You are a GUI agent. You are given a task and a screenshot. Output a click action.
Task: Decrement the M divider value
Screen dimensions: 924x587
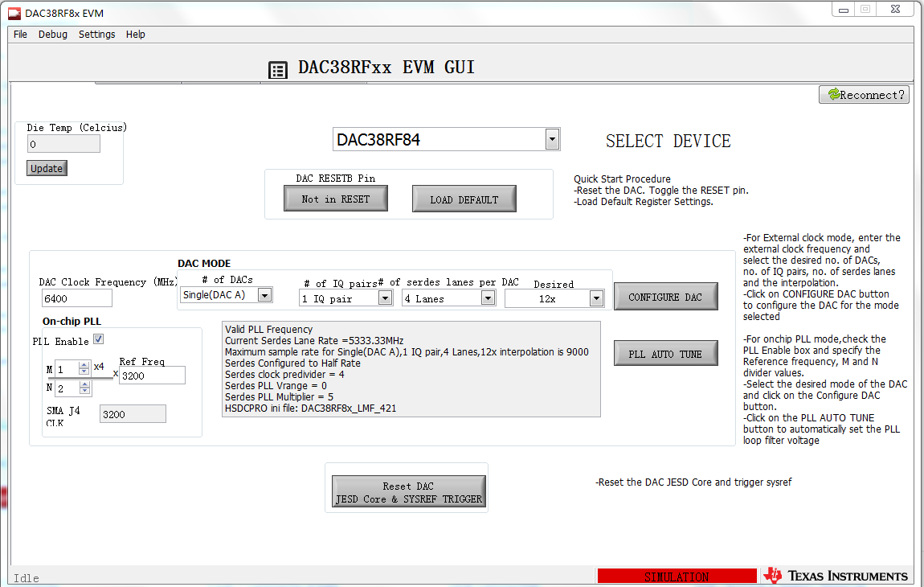pos(84,372)
